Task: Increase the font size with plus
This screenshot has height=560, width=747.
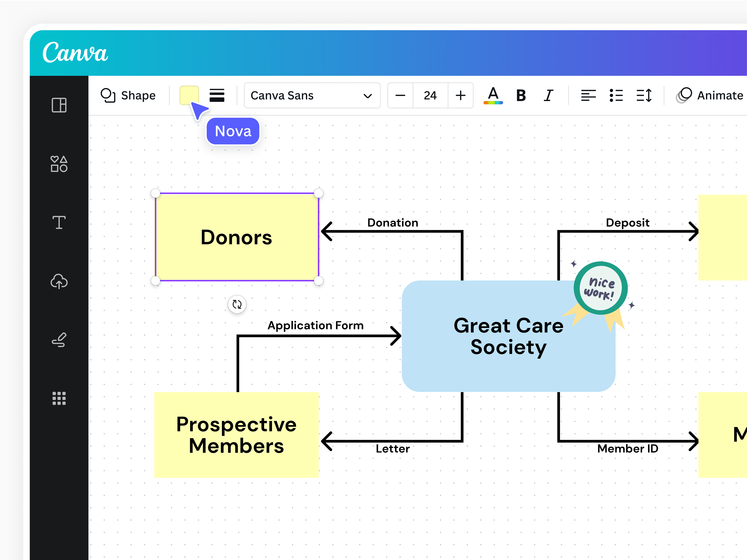Action: pos(460,96)
